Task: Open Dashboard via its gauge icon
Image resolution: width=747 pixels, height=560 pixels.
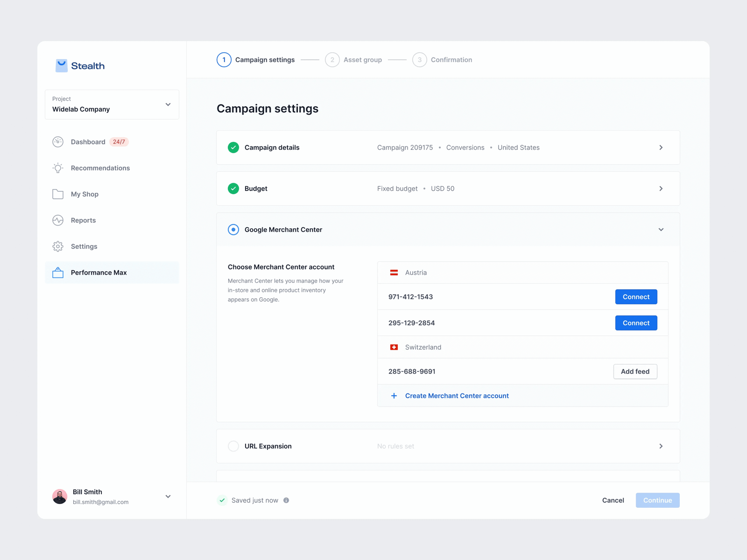Action: [58, 142]
